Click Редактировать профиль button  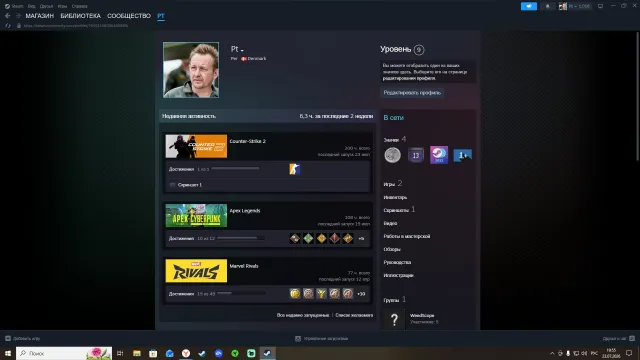412,93
